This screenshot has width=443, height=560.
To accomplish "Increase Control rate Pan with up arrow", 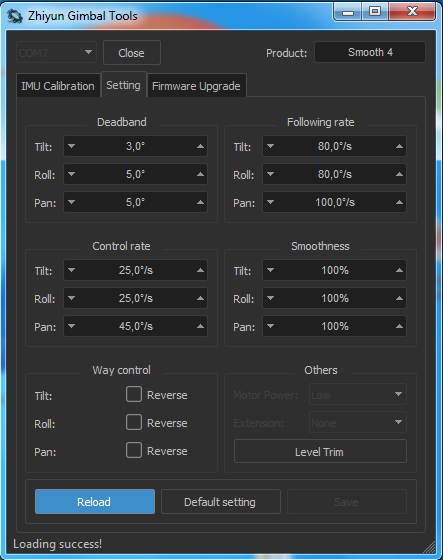I will [x=200, y=326].
